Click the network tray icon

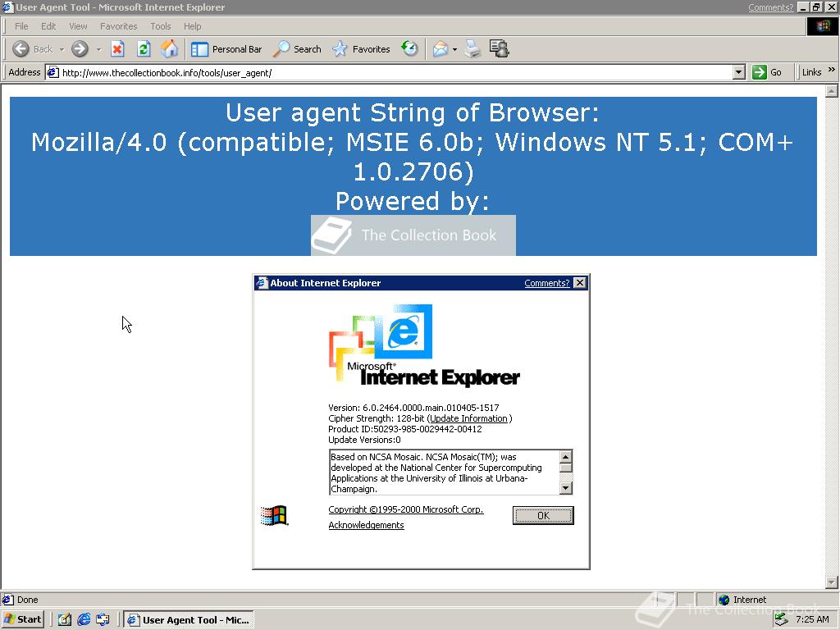tap(781, 619)
